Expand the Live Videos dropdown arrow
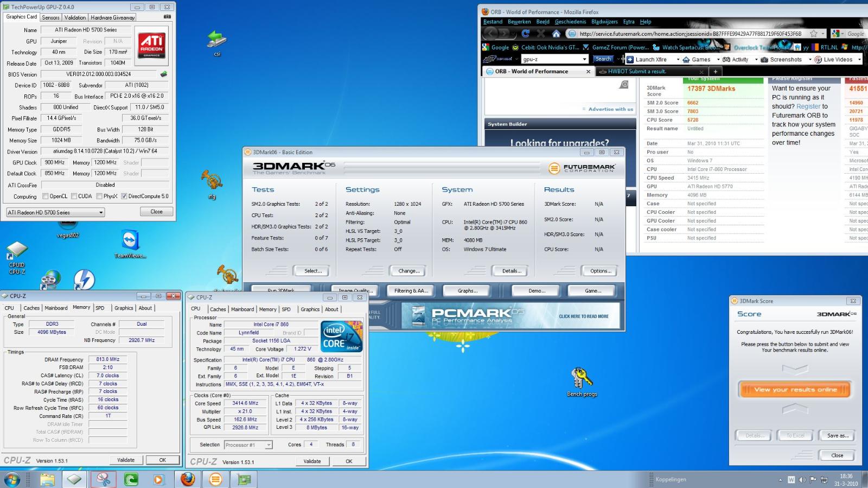Image resolution: width=868 pixels, height=488 pixels. point(858,59)
